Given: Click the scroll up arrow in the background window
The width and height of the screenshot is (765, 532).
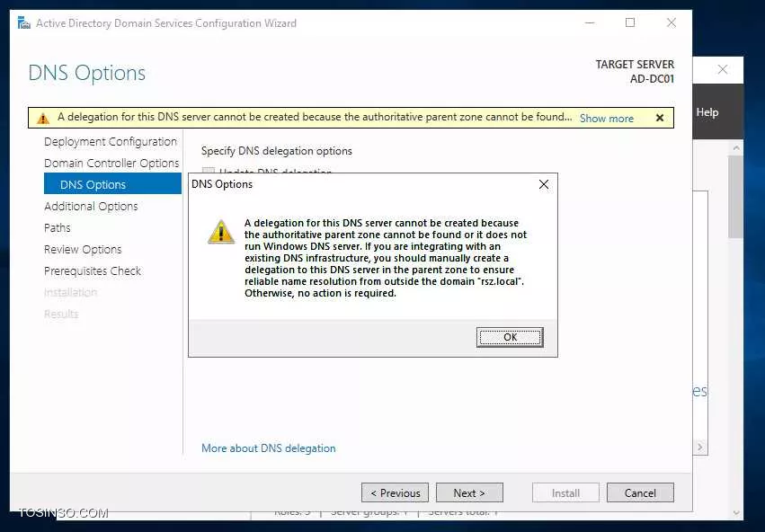Looking at the screenshot, I should click(x=736, y=147).
